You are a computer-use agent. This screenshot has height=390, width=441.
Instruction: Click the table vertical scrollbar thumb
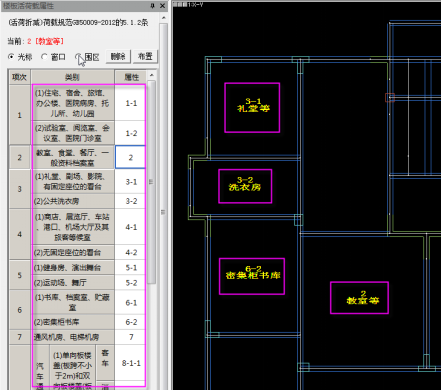(151, 182)
